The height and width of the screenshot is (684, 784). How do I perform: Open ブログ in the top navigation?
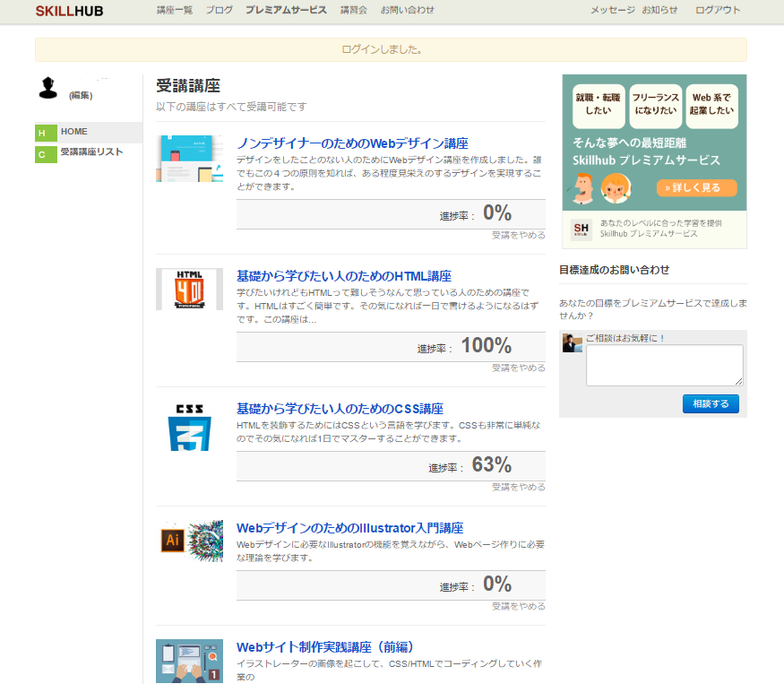[x=220, y=10]
